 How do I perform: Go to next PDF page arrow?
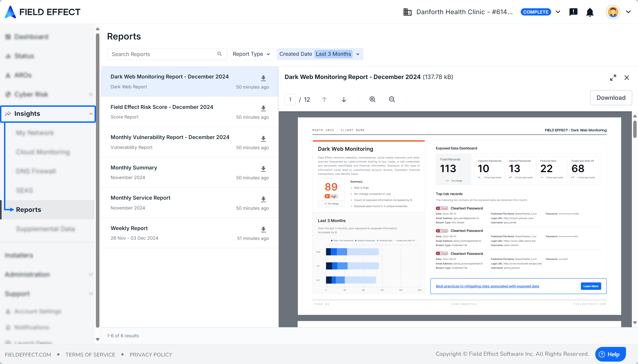click(x=344, y=100)
